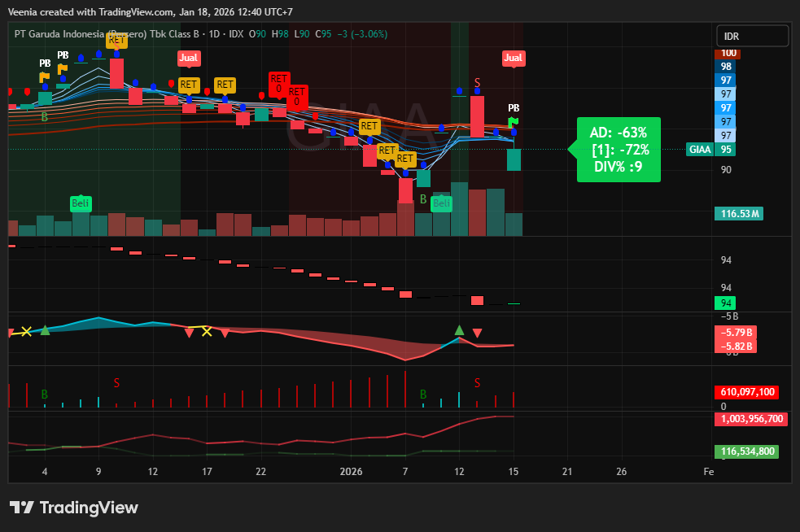Screen dimensions: 800x532
Task: Click the 116.53 M volume tag
Action: tap(739, 214)
